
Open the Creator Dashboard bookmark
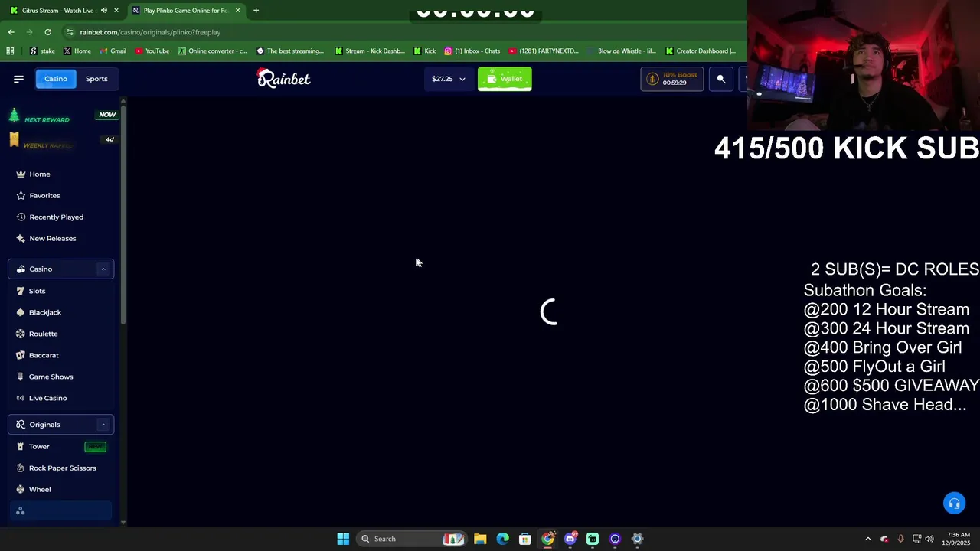click(x=701, y=51)
